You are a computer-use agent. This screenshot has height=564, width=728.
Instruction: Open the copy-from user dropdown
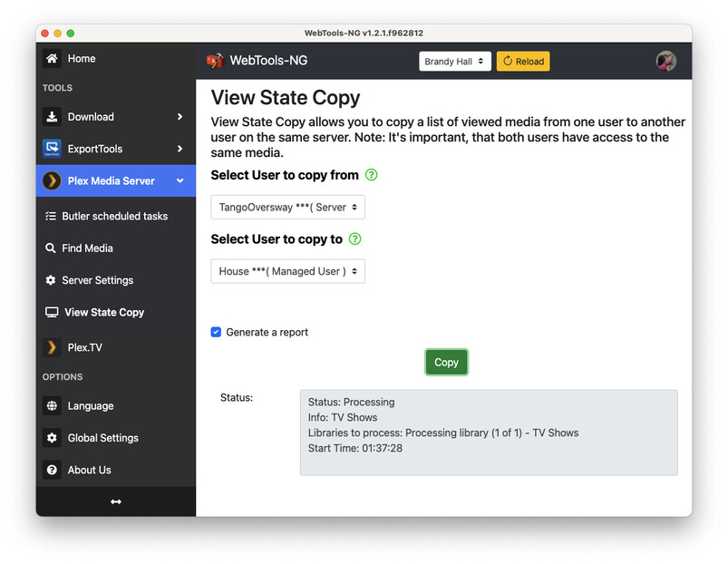pyautogui.click(x=287, y=207)
